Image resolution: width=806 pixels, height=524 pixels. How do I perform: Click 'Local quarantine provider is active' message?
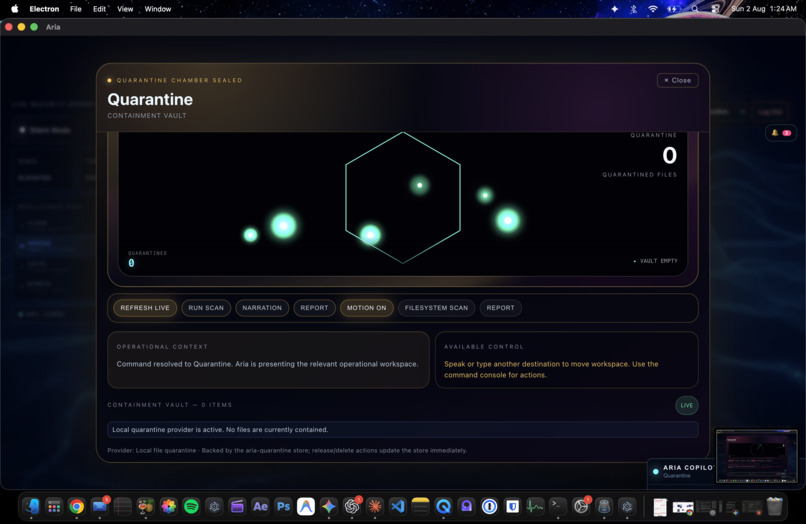pyautogui.click(x=220, y=429)
